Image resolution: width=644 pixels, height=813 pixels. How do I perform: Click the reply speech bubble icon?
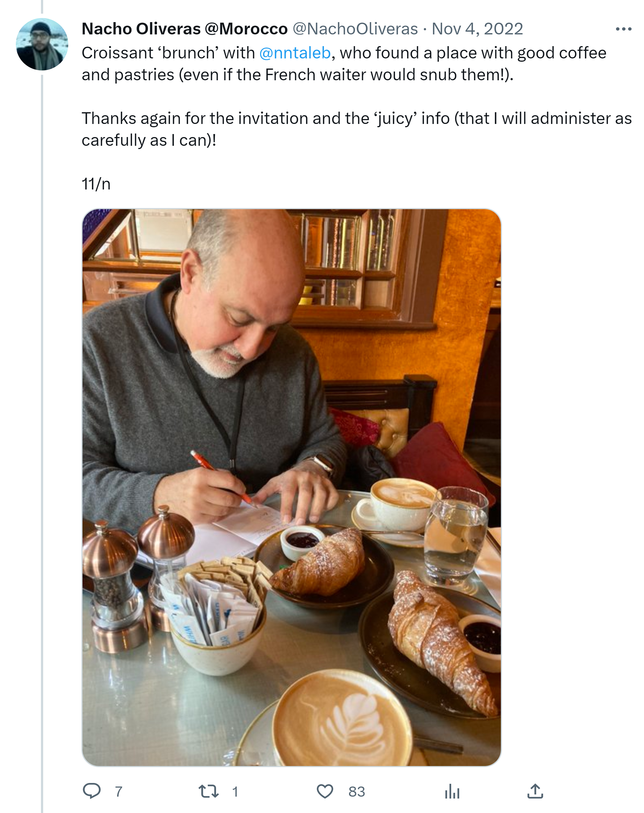point(91,791)
